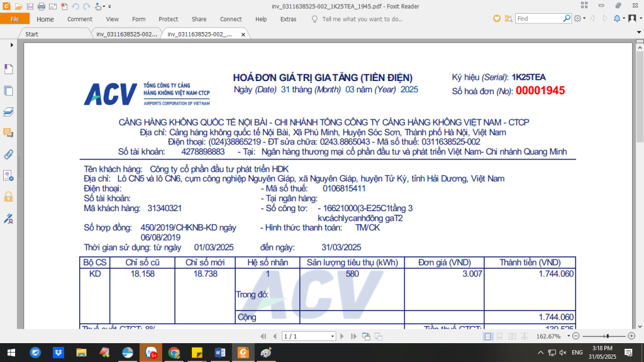Go to next search result arrow

click(x=604, y=18)
